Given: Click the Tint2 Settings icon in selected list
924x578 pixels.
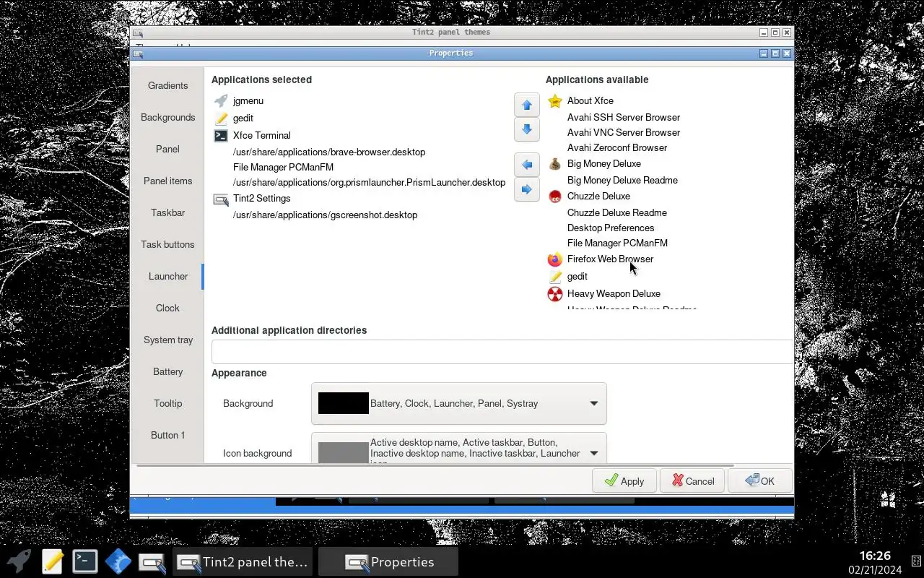Looking at the screenshot, I should tap(221, 199).
